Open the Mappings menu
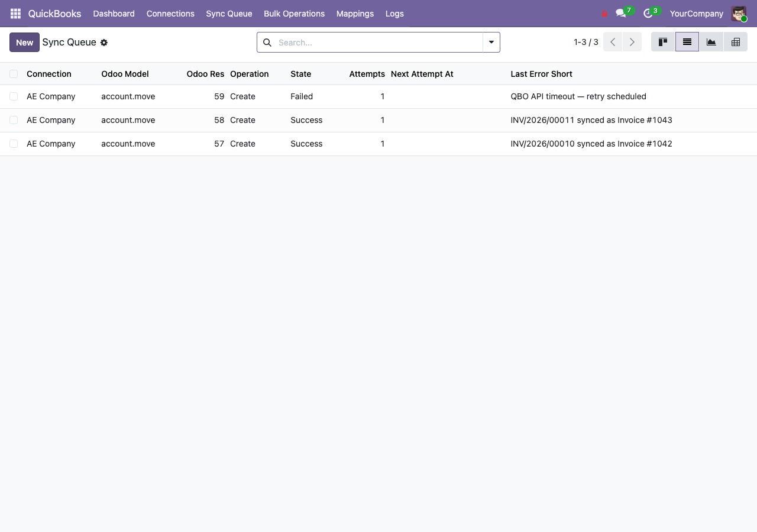Viewport: 757px width, 532px height. click(x=355, y=14)
